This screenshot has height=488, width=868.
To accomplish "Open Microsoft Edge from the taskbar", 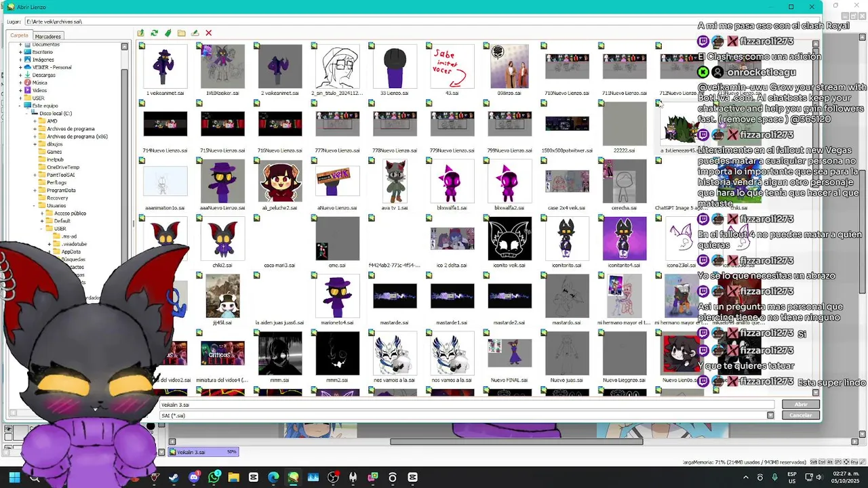I will pyautogui.click(x=273, y=477).
